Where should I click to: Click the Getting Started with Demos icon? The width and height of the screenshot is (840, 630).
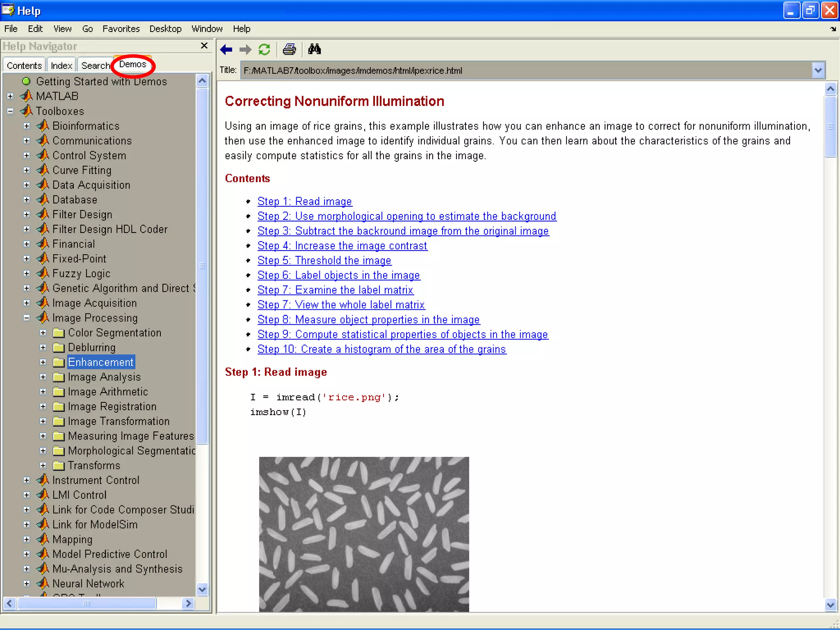26,81
